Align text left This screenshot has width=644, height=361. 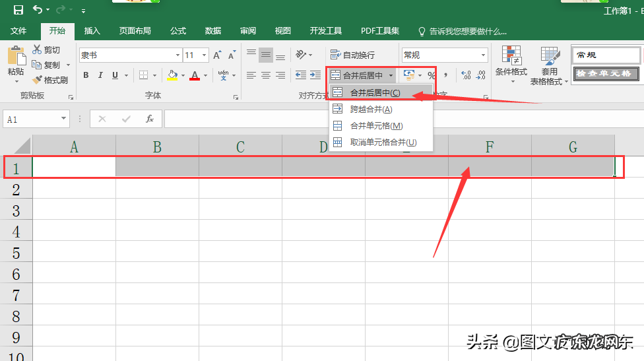(251, 75)
